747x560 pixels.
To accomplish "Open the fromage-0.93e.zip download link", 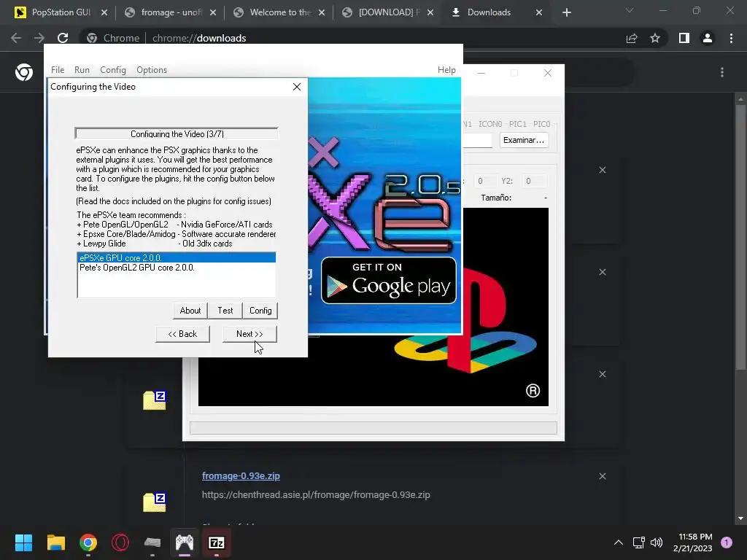I will point(241,475).
